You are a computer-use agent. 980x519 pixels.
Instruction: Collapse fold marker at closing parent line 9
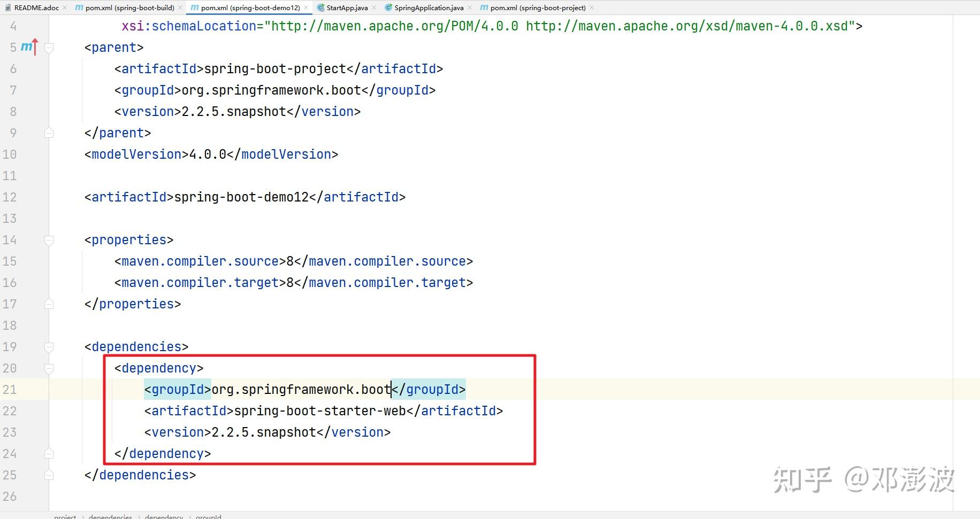point(49,133)
